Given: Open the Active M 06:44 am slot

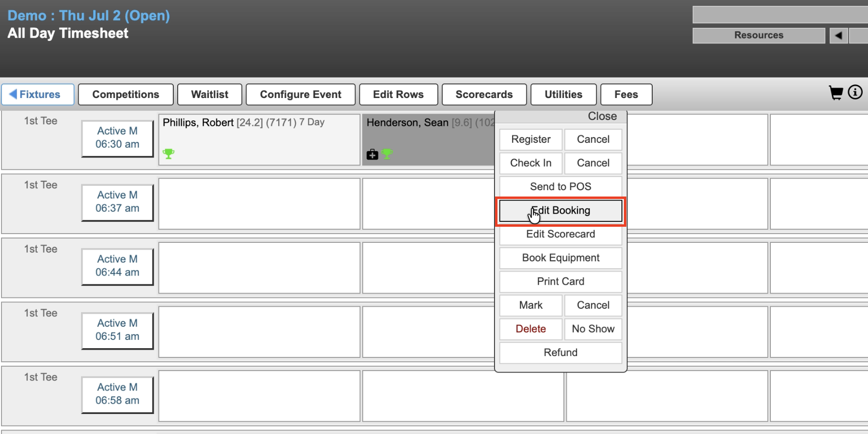Looking at the screenshot, I should coord(117,266).
